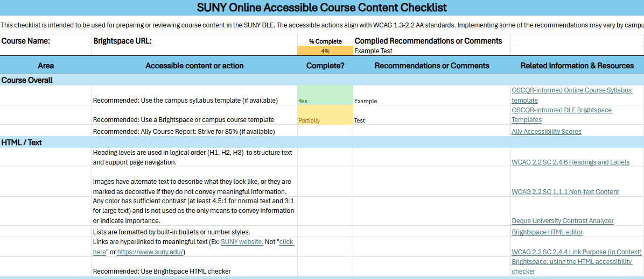Select the 'Example Test' comments cell
644x279 pixels.
(x=431, y=51)
